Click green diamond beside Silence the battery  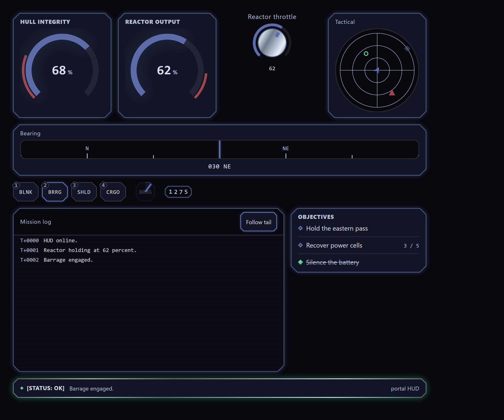click(300, 262)
